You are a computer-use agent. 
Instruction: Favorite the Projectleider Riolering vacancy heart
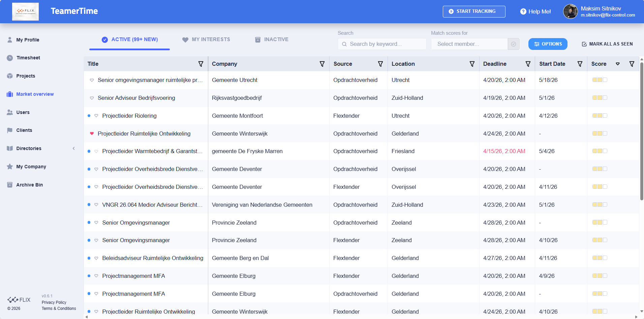pyautogui.click(x=96, y=116)
